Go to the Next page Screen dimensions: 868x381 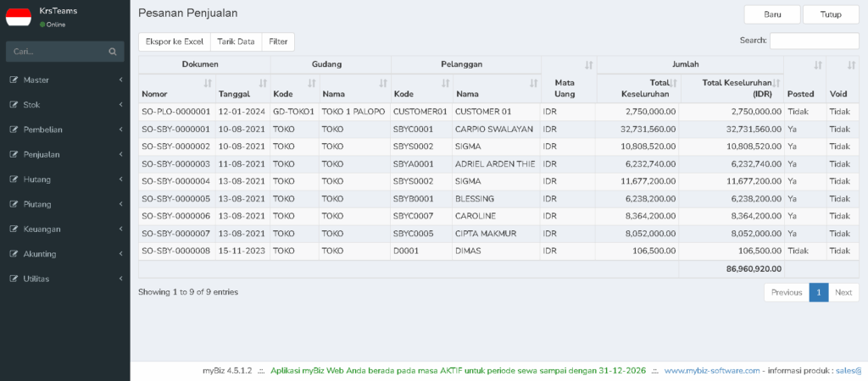[843, 293]
